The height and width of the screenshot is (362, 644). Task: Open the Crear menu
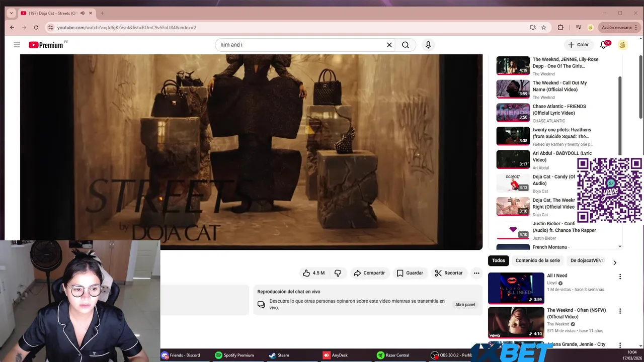[578, 45]
